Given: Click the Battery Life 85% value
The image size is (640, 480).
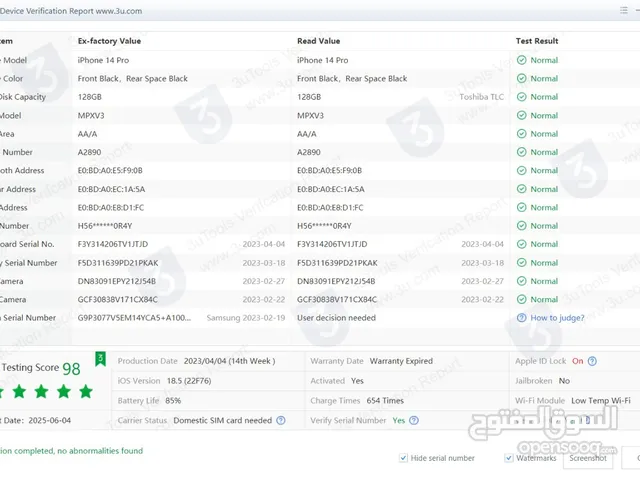Looking at the screenshot, I should (x=173, y=401).
